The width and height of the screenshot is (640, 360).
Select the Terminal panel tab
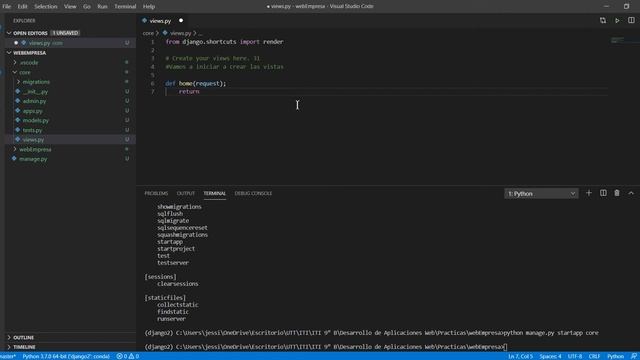215,193
